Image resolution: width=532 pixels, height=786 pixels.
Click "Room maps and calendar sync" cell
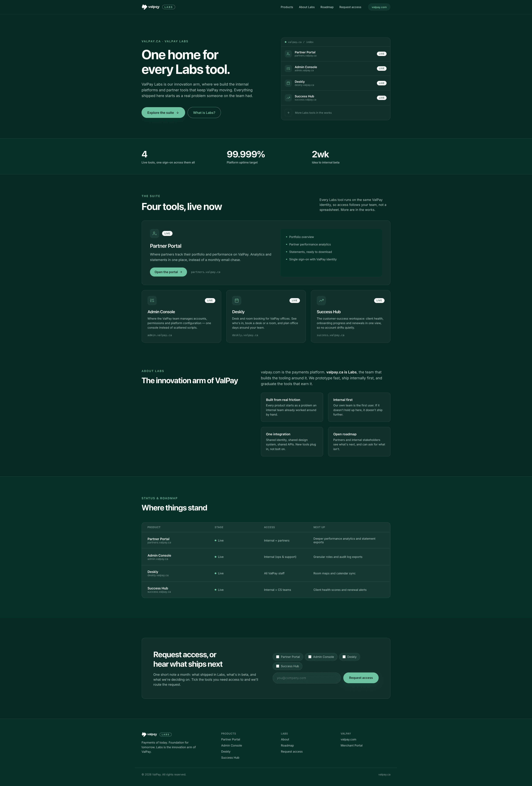pos(334,573)
